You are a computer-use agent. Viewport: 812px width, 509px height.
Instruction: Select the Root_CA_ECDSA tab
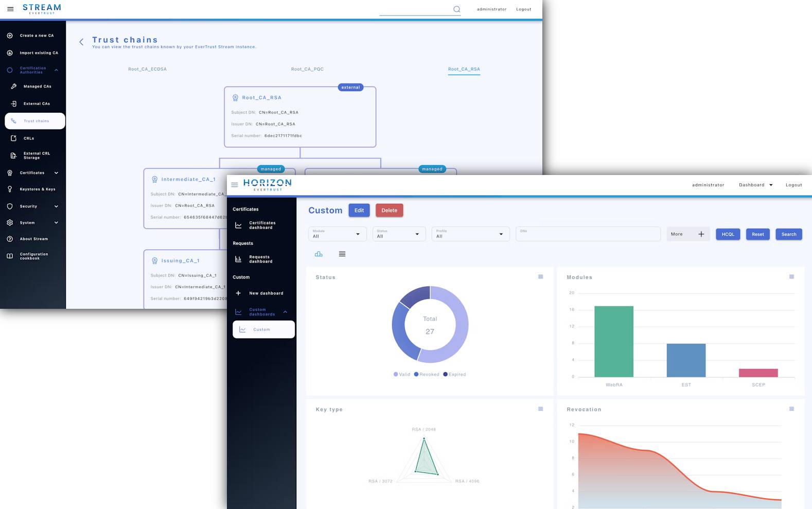click(x=147, y=69)
